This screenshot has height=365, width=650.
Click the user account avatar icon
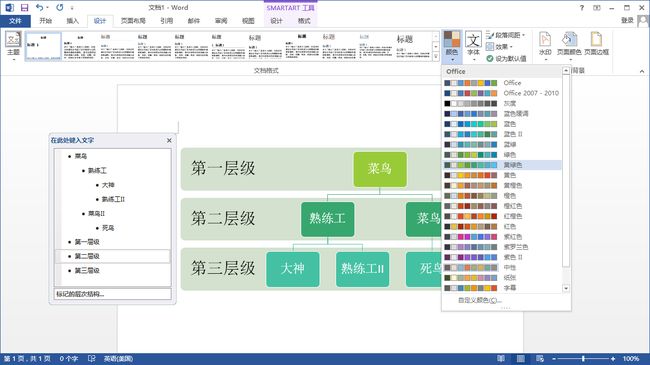coord(643,20)
